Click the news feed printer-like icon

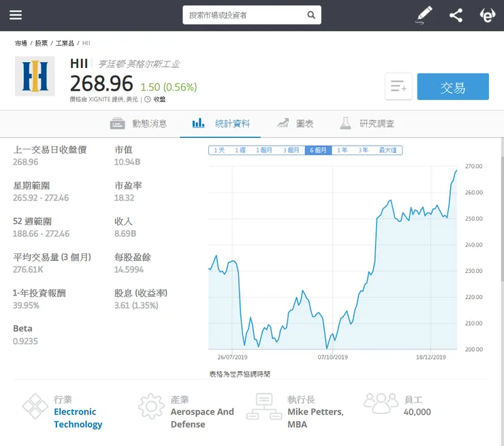point(117,123)
